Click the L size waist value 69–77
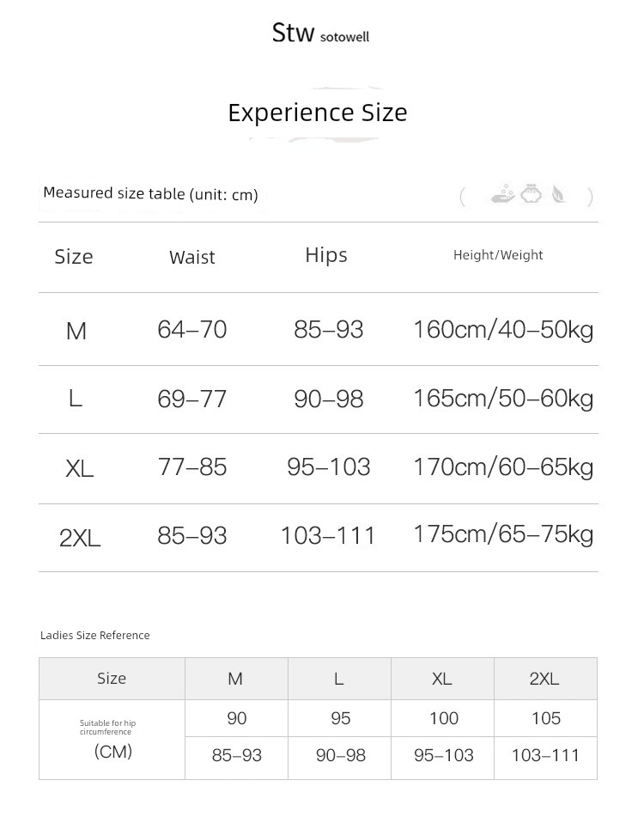Image resolution: width=644 pixels, height=817 pixels. point(192,399)
